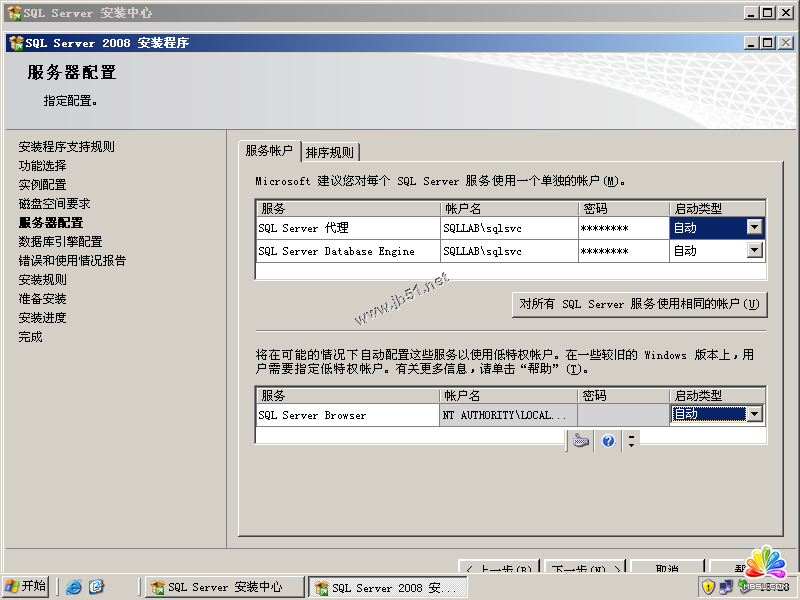This screenshot has height=600, width=800.
Task: Switch to the 排序规则 tab
Action: (330, 153)
